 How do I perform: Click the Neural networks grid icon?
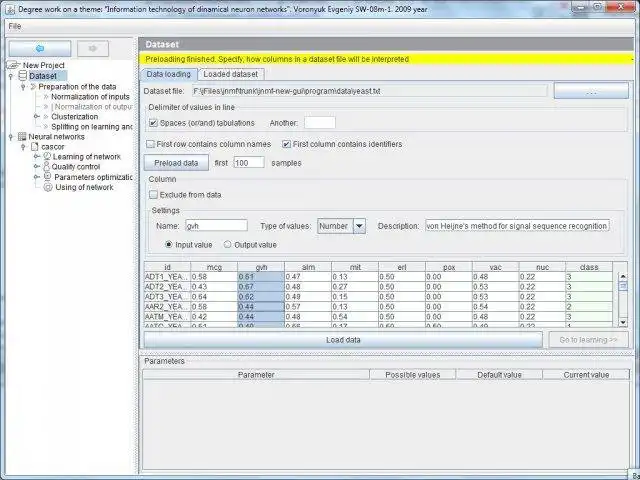(x=22, y=137)
